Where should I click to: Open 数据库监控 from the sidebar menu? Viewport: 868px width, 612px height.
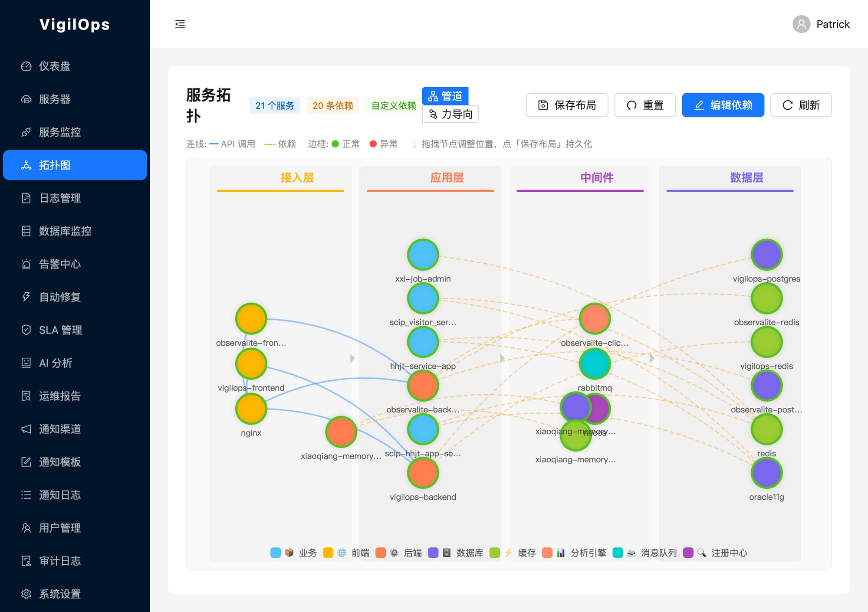coord(65,231)
